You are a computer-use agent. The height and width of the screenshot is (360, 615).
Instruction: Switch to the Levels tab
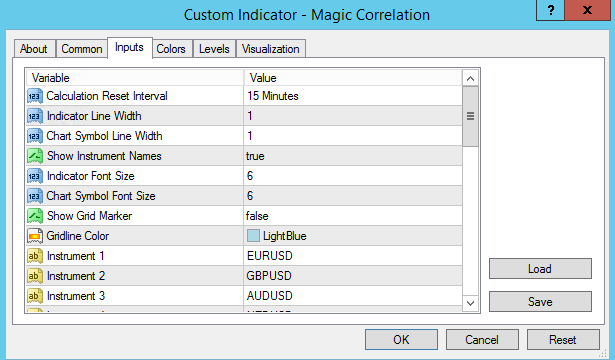pyautogui.click(x=214, y=49)
